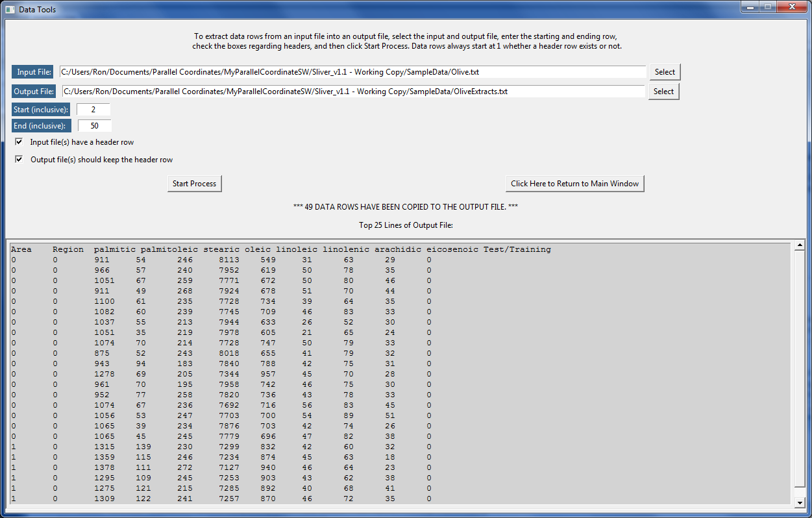The width and height of the screenshot is (812, 518).
Task: Click the Data Tools window title icon
Action: pyautogui.click(x=10, y=10)
